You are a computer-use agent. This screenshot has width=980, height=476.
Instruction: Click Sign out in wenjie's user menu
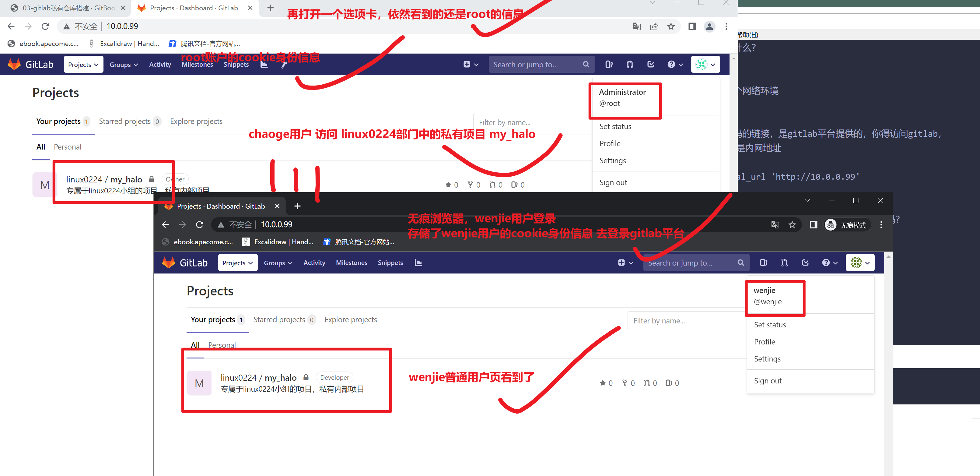[x=767, y=381]
